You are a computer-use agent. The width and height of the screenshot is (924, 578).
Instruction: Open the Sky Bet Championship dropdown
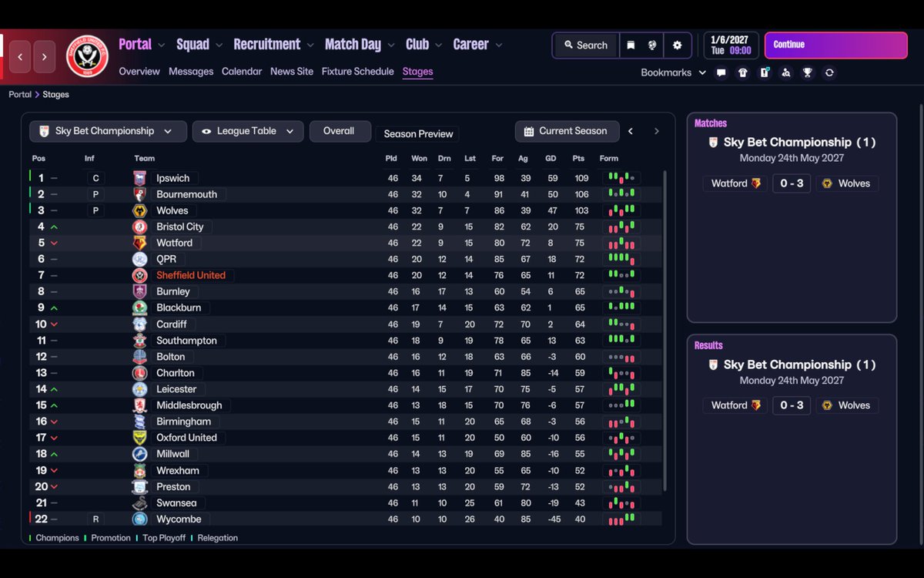pos(107,131)
